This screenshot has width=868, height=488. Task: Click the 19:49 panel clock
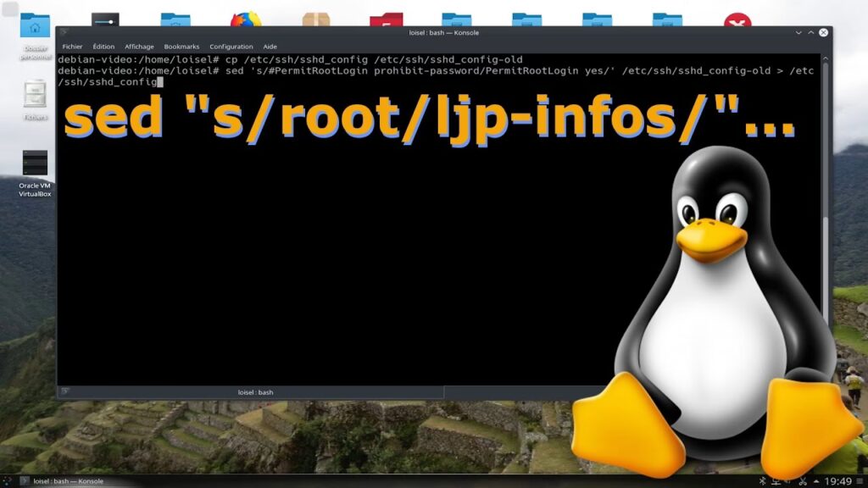837,481
